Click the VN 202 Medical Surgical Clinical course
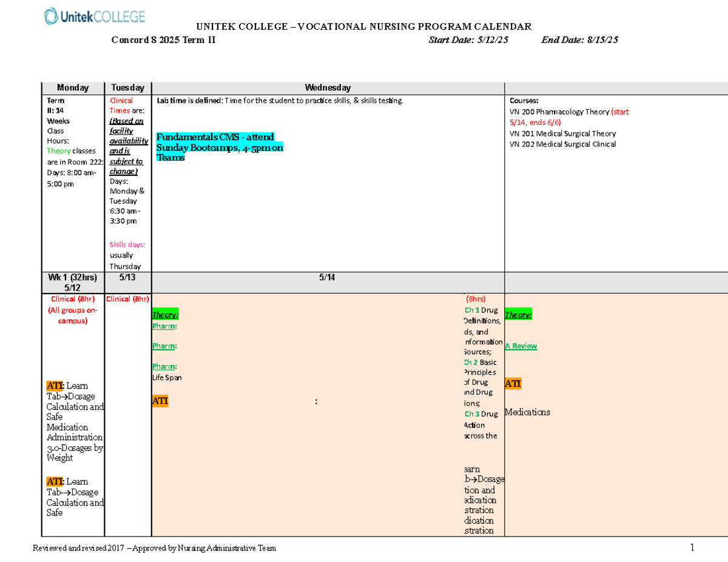Image resolution: width=728 pixels, height=562 pixels. (x=562, y=144)
